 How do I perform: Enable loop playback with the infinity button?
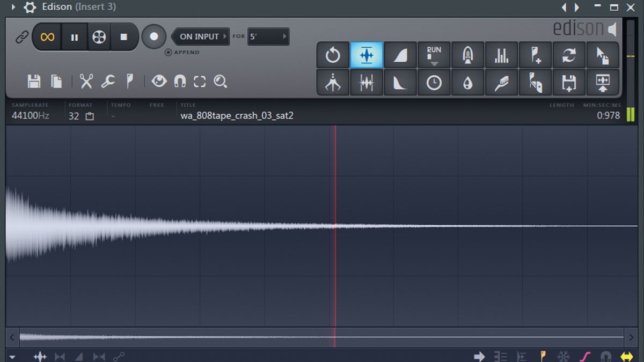[x=47, y=36]
